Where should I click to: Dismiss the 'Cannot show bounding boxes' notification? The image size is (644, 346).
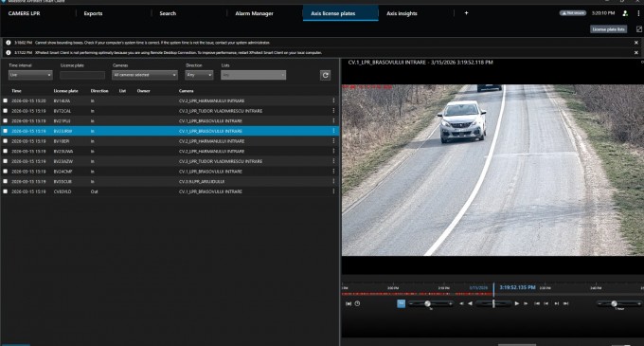click(636, 43)
